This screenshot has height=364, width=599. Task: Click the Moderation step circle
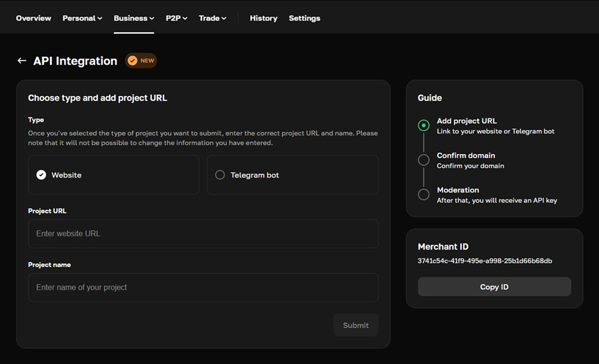pyautogui.click(x=424, y=194)
